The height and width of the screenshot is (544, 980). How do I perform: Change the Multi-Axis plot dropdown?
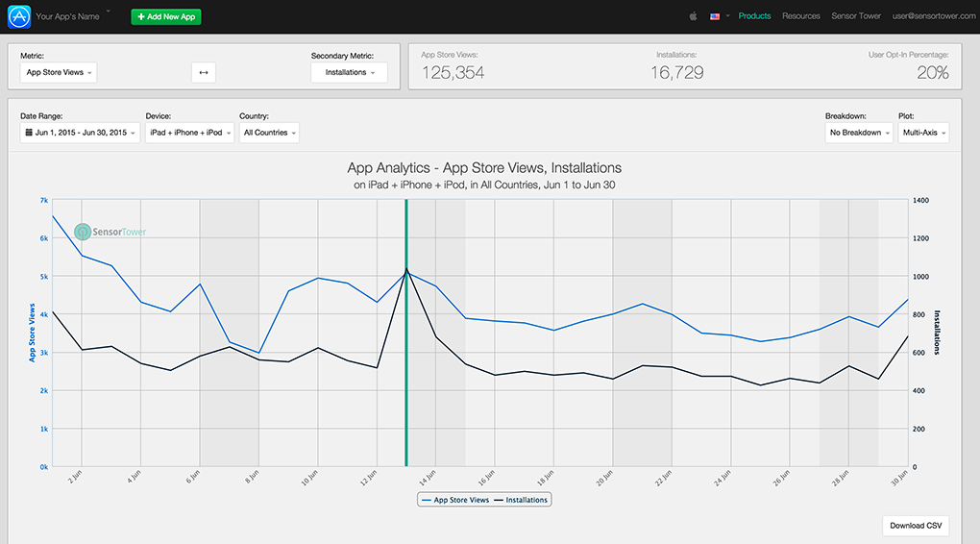[x=922, y=133]
